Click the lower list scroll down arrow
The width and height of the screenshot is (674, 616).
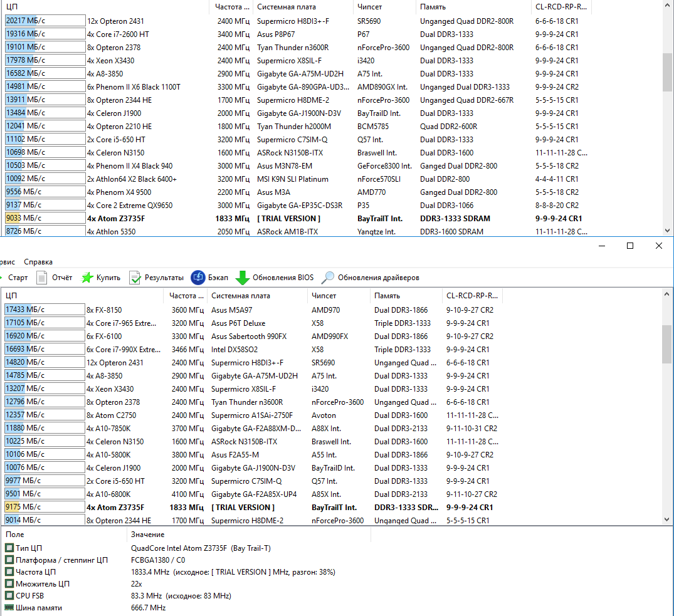pos(666,519)
